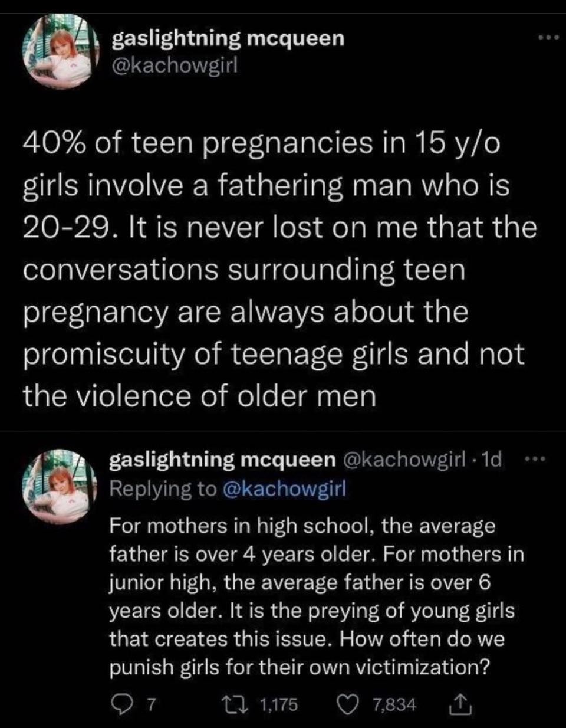Click the reply speech bubble icon
This screenshot has height=728, width=566.
pyautogui.click(x=120, y=704)
